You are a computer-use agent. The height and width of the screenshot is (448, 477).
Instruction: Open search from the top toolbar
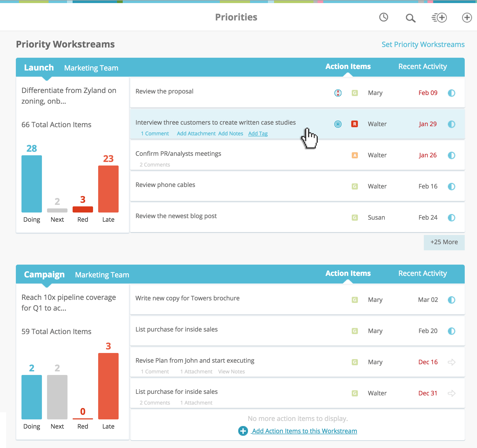point(411,18)
